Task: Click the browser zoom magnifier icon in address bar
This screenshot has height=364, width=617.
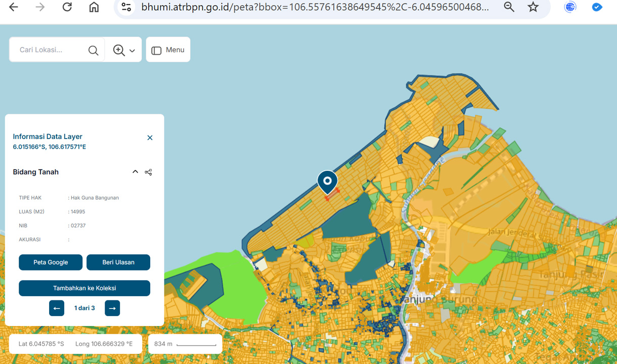Action: click(x=509, y=7)
